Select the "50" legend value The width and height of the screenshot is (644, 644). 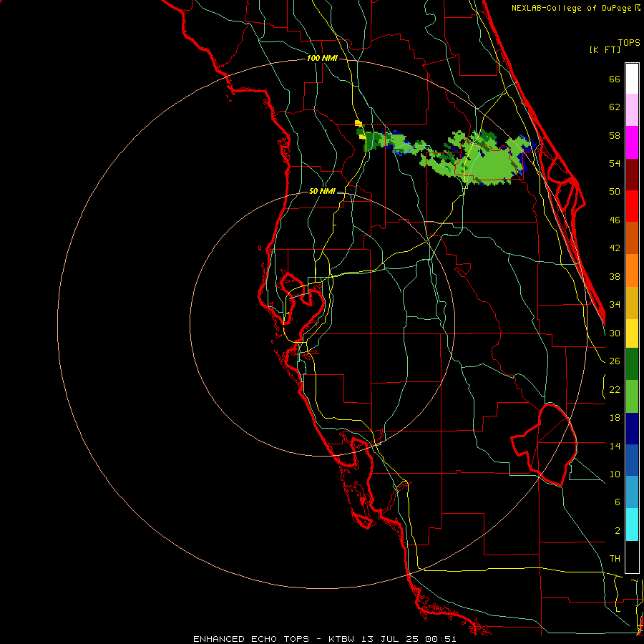(615, 192)
